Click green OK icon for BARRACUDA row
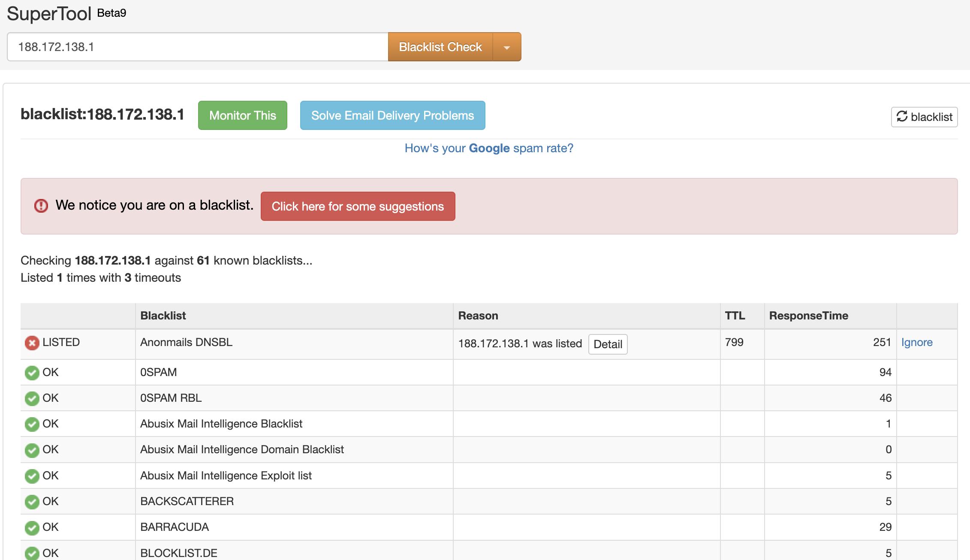This screenshot has width=970, height=560. 32,527
